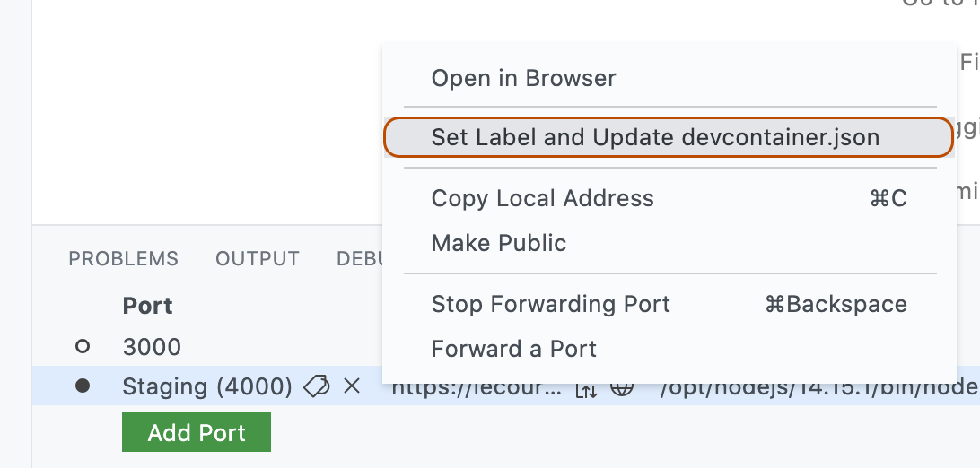The width and height of the screenshot is (980, 468).
Task: Click the globe icon in the Staging row
Action: click(x=621, y=388)
